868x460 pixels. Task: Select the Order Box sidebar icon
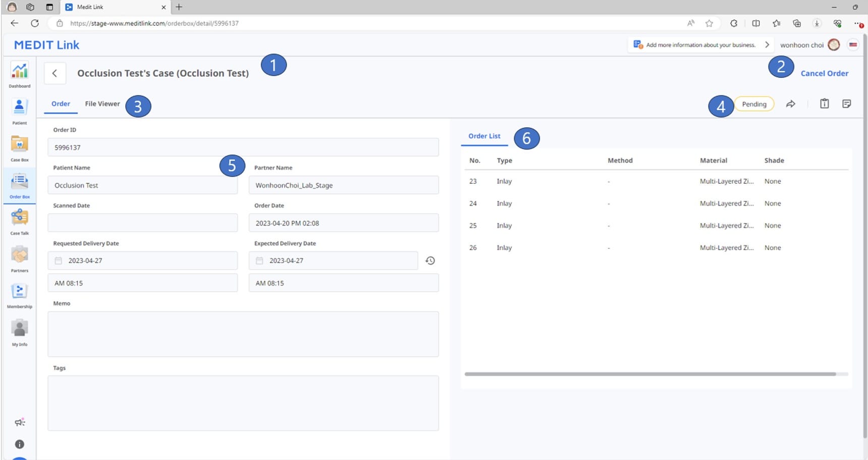(x=19, y=185)
